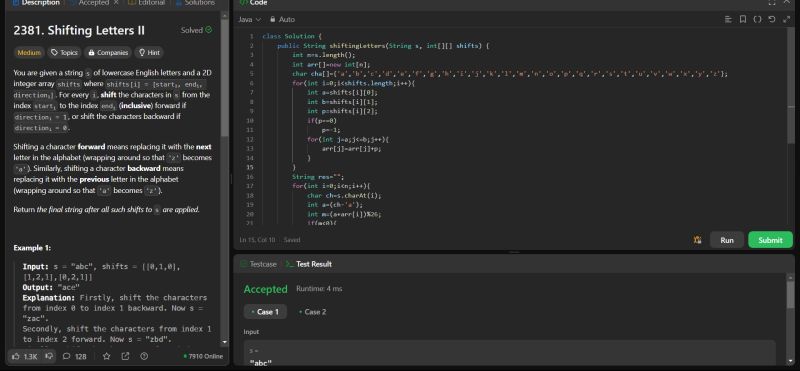Viewport: 800px width, 371px height.
Task: Click the Example 1: heading
Action: (x=32, y=248)
